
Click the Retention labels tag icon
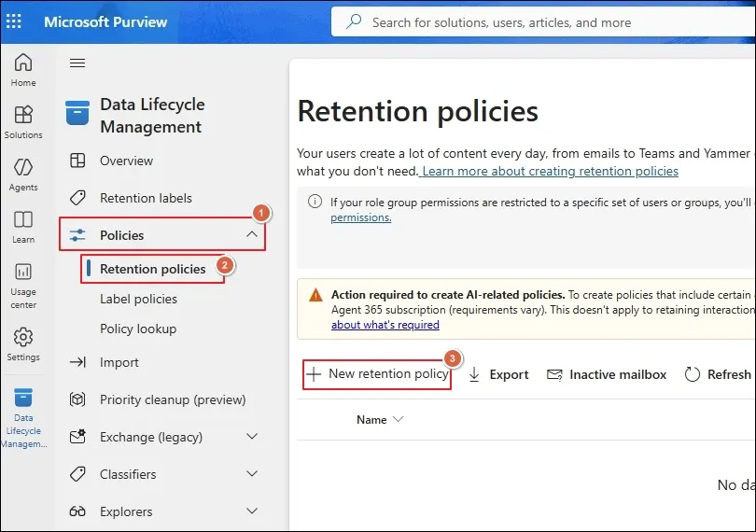pos(77,198)
